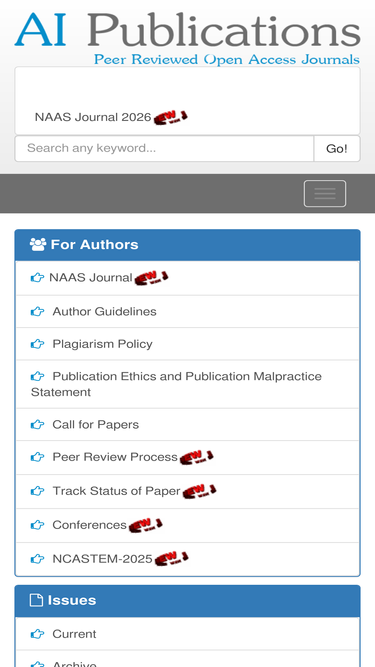Open Publication Ethics and Malpractice Statement
This screenshot has height=667, width=375.
[176, 384]
